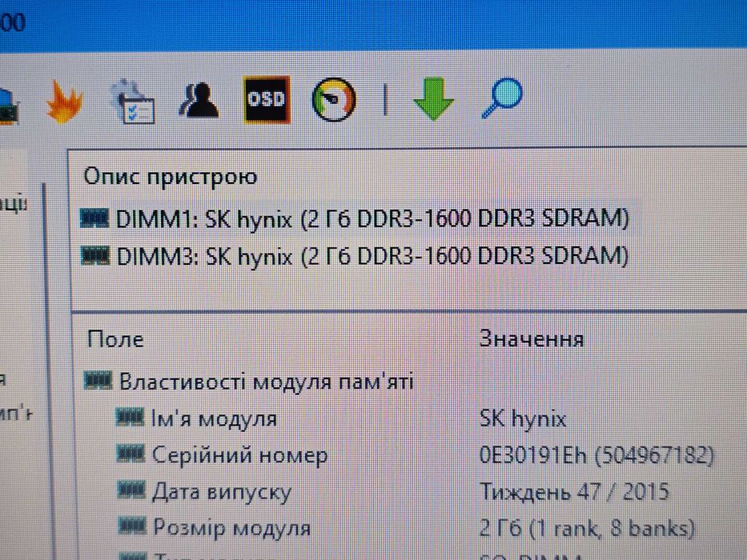The width and height of the screenshot is (747, 560).
Task: Click chip icon beside 'Ім'я модуля'
Action: (130, 418)
